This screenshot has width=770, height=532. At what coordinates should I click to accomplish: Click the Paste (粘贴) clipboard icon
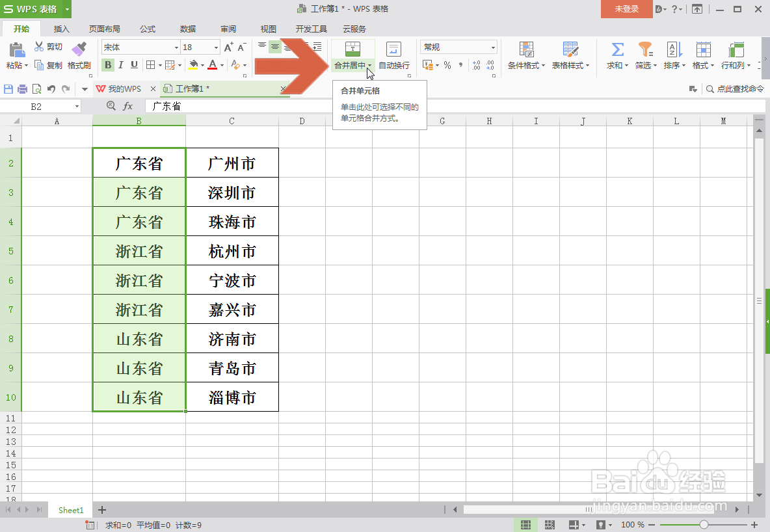(x=17, y=49)
